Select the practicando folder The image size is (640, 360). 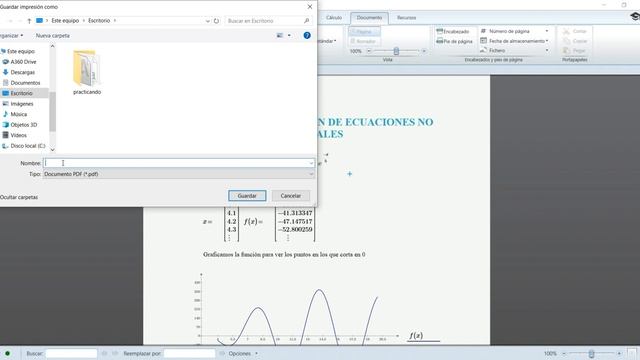coord(87,73)
